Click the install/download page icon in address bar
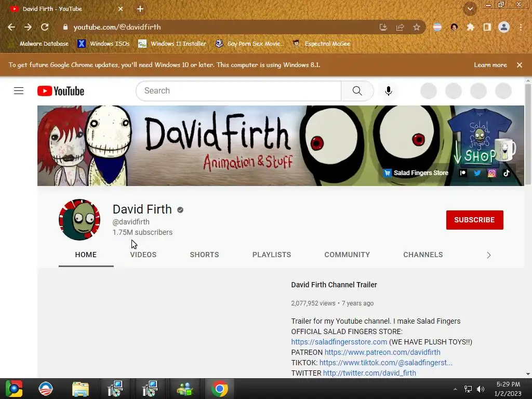 [x=383, y=27]
